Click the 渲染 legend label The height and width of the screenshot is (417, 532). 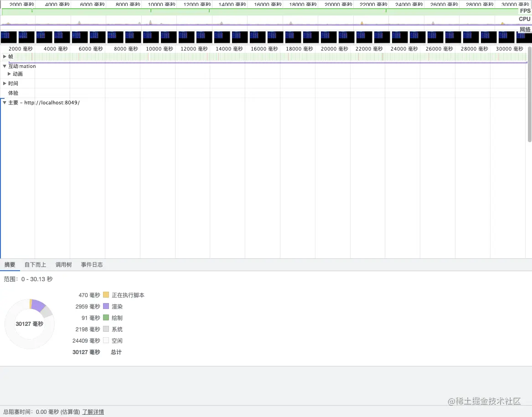(x=117, y=306)
